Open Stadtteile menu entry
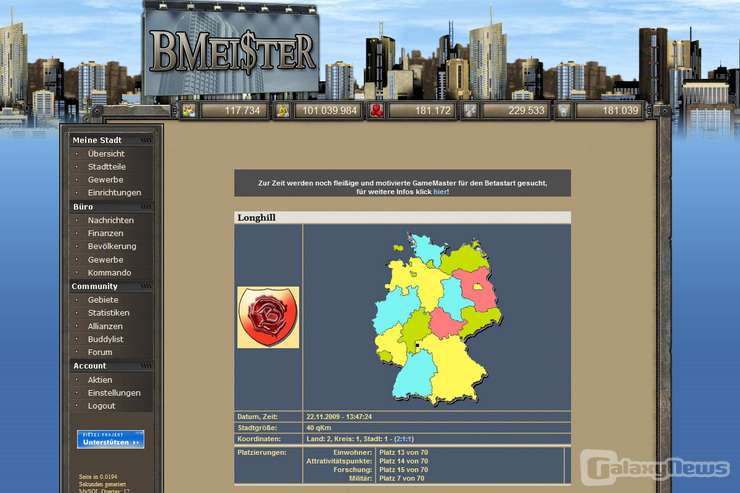Image resolution: width=740 pixels, height=493 pixels. click(107, 167)
